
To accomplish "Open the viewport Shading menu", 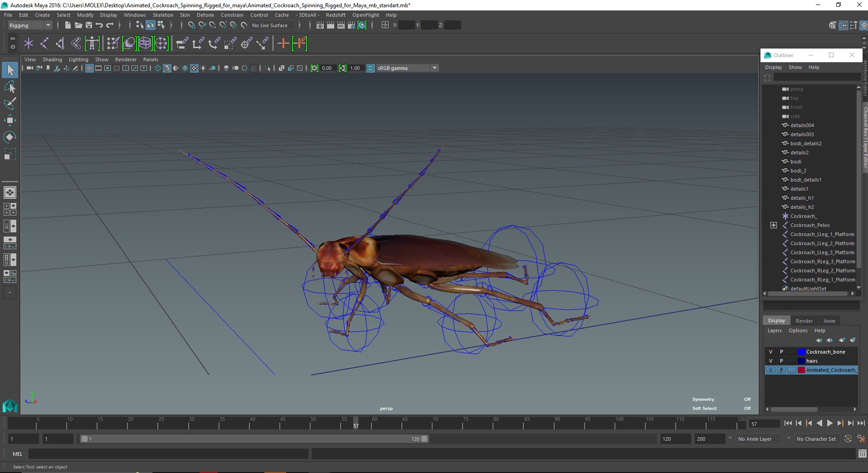I will pyautogui.click(x=52, y=59).
